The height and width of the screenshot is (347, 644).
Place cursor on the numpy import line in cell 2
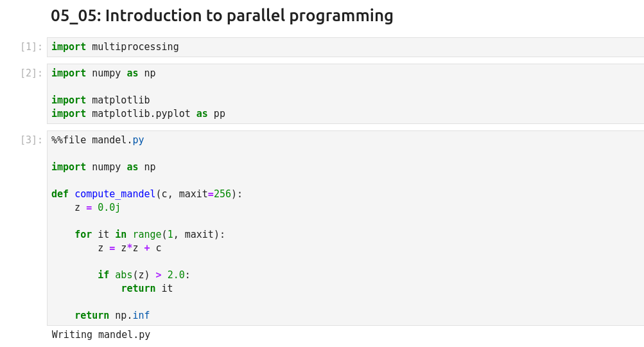coord(103,73)
